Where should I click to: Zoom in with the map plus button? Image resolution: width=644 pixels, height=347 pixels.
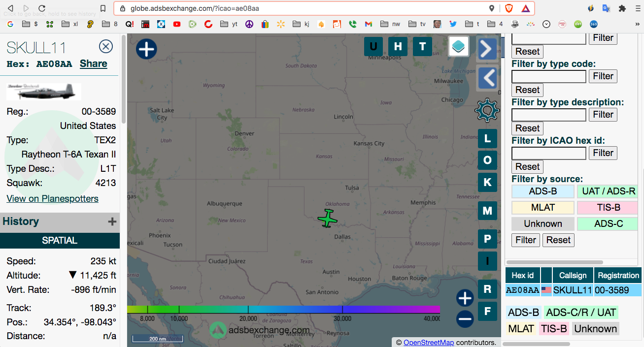point(465,298)
